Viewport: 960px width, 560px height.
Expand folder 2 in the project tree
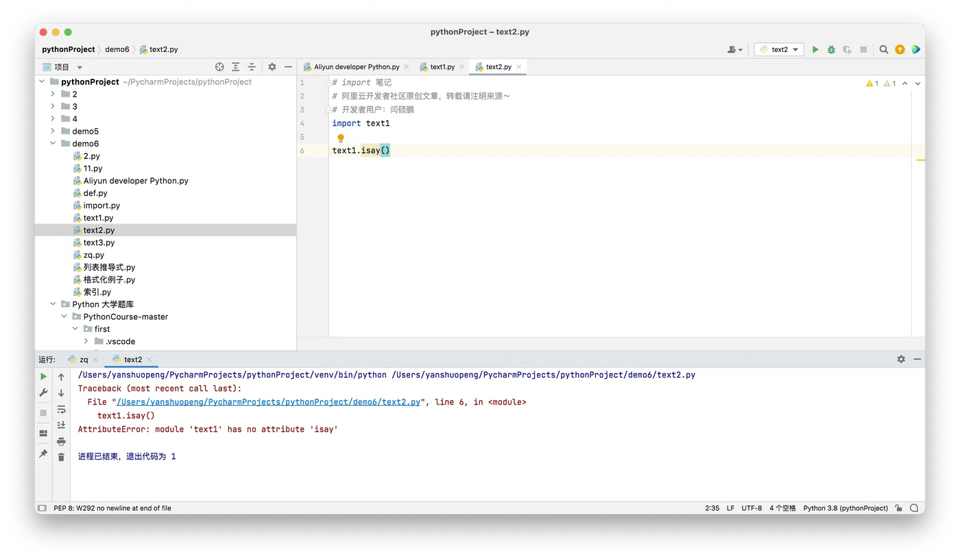tap(53, 94)
